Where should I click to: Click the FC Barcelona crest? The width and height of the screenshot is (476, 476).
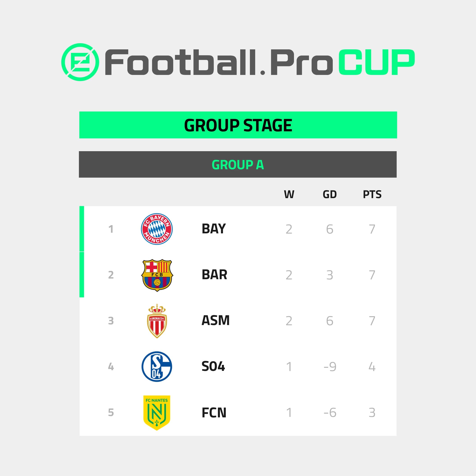[157, 275]
